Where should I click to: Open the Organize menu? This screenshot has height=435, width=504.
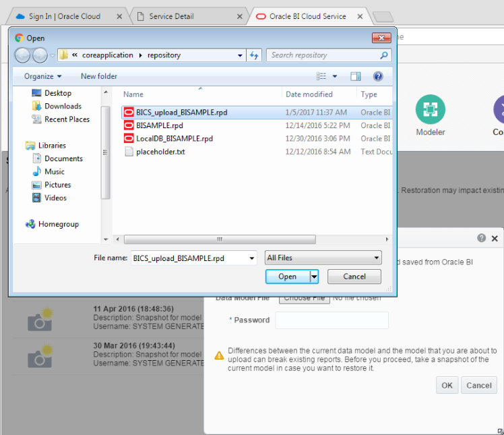[x=42, y=76]
